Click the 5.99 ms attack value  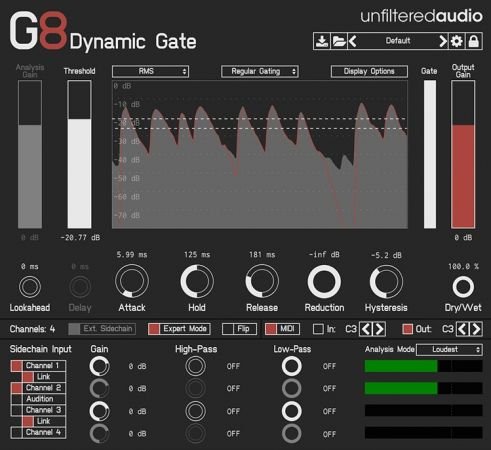coord(132,255)
